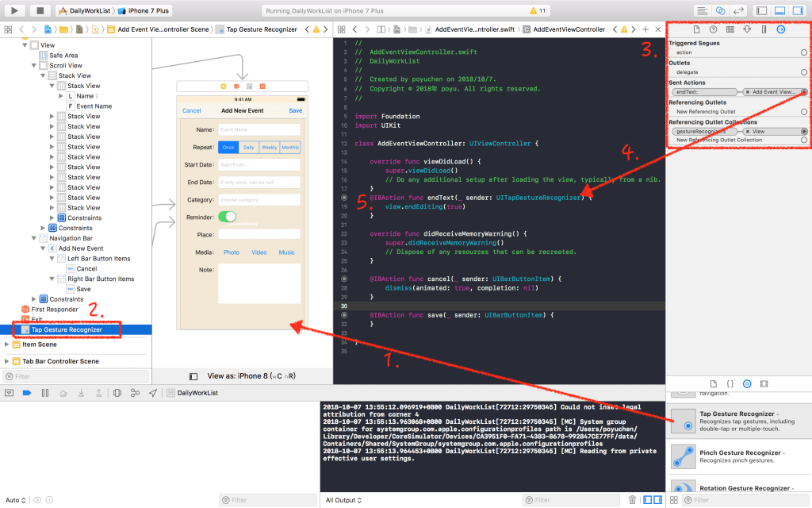Click the Photo media button
This screenshot has height=508, width=812.
click(x=232, y=252)
